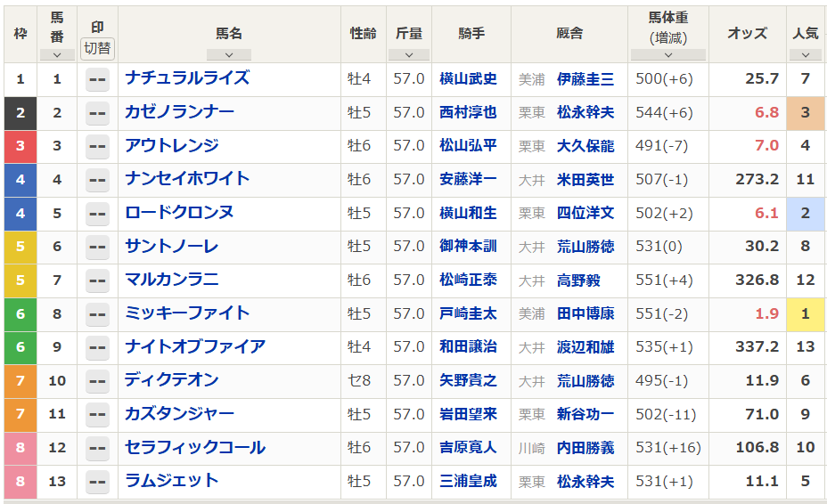Viewport: 827px width, 504px height.
Task: Open jockey 吉原寛人 profile
Action: tap(469, 448)
